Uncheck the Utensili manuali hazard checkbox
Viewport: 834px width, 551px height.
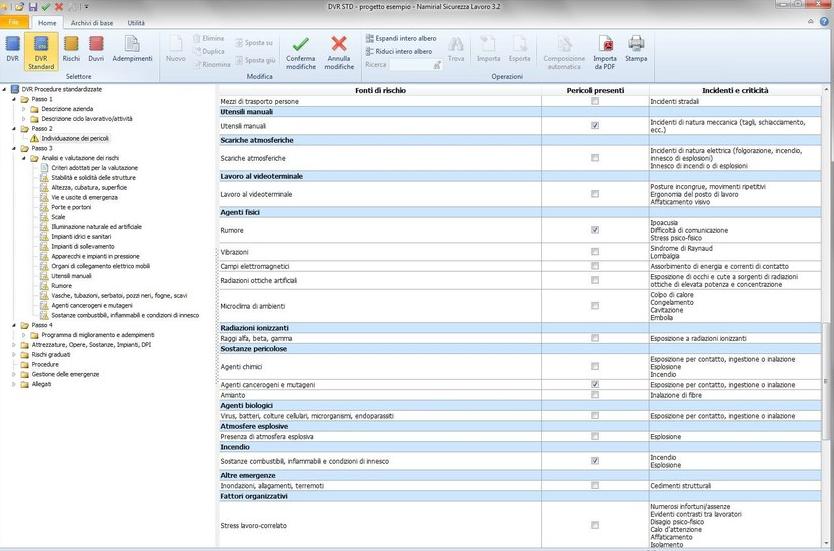595,126
